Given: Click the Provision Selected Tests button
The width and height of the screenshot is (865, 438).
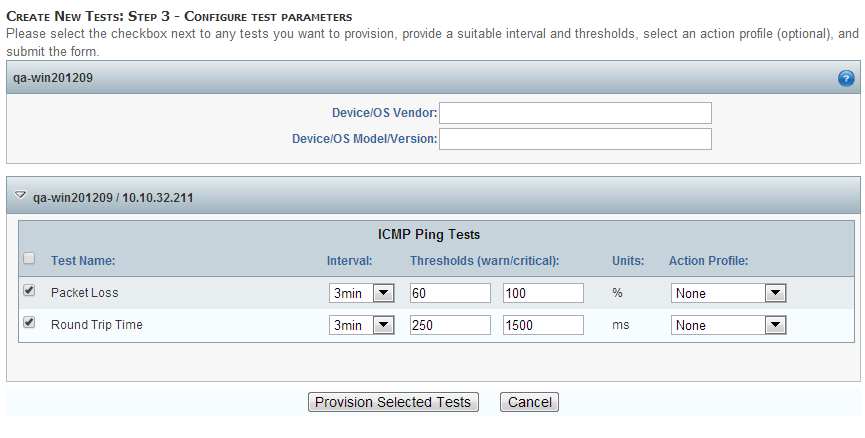Looking at the screenshot, I should (x=393, y=402).
